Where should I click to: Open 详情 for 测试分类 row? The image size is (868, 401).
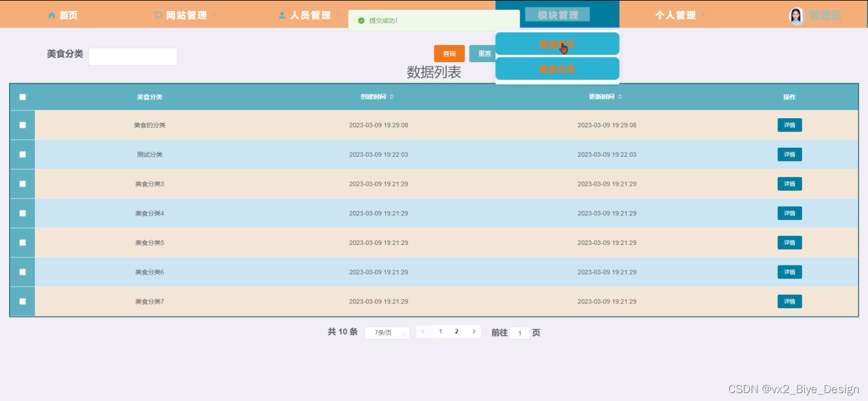[790, 154]
